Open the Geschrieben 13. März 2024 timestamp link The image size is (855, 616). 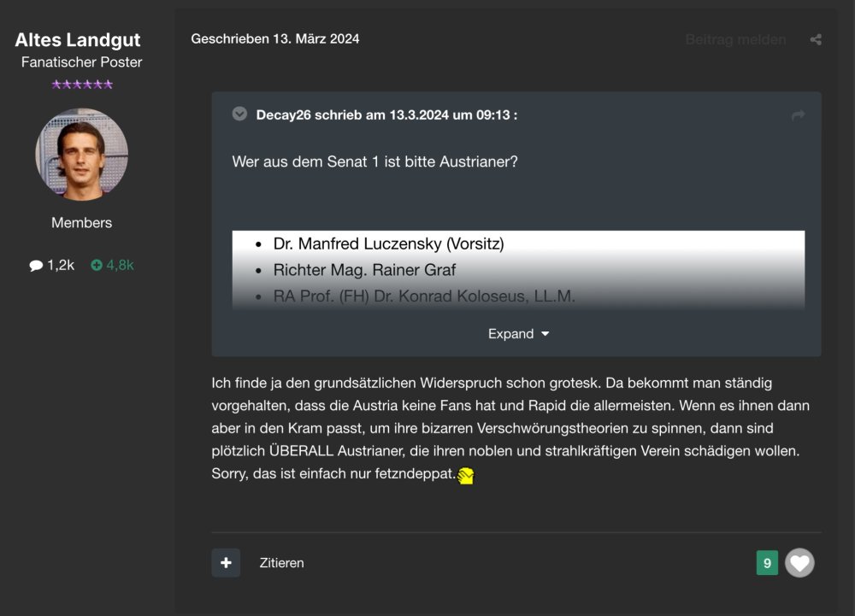click(x=274, y=39)
